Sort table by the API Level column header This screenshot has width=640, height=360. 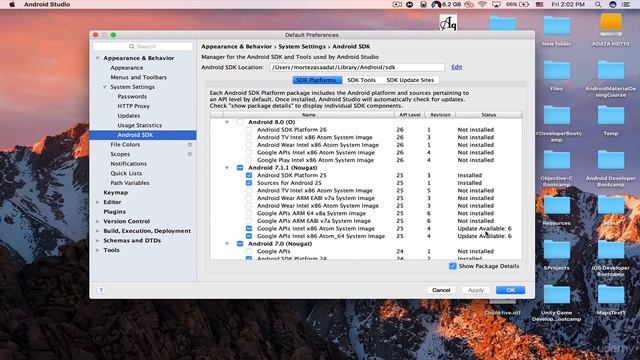click(409, 115)
